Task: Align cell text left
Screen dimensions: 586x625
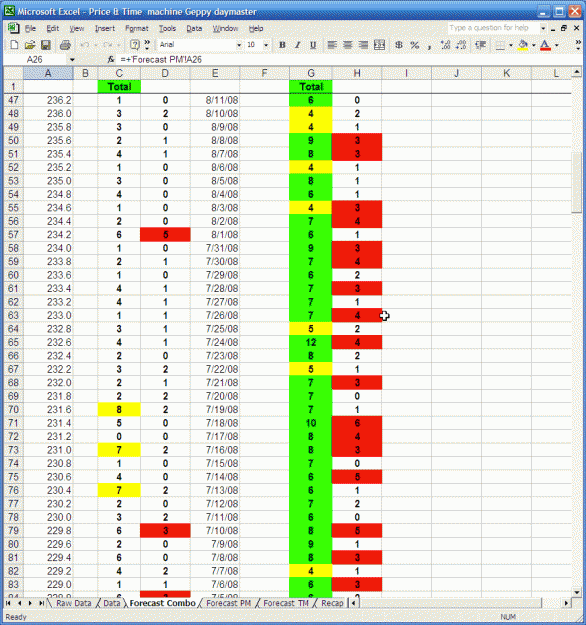Action: click(332, 45)
